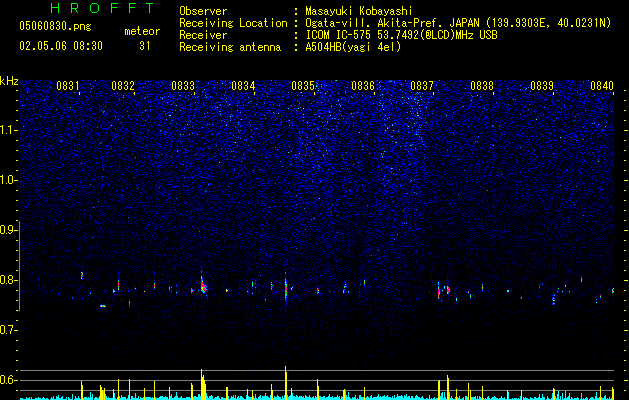Click the meteor count 31
The image size is (629, 400).
click(x=145, y=46)
